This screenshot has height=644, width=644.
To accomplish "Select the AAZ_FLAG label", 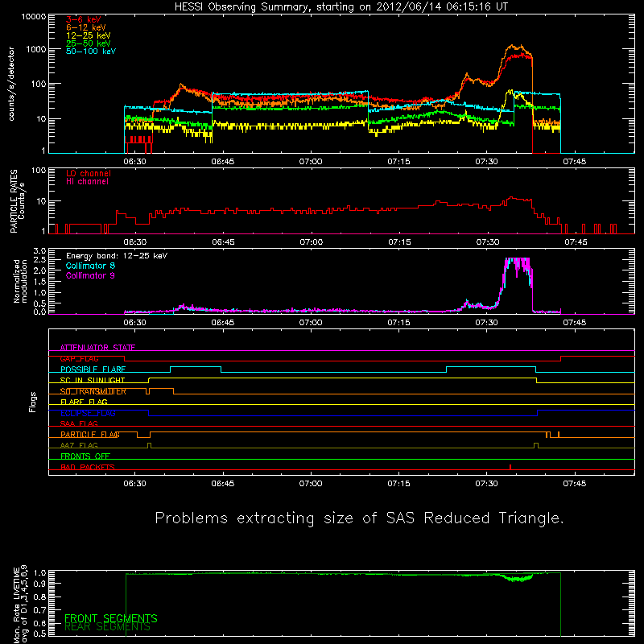I will point(79,446).
